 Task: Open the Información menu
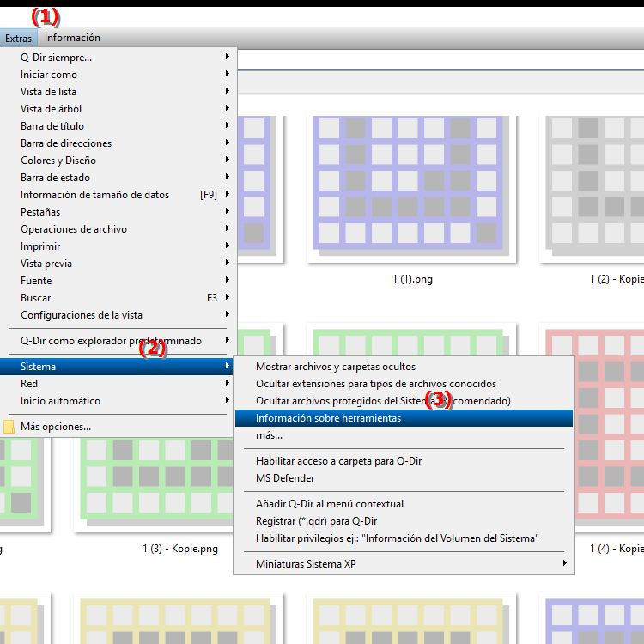72,38
